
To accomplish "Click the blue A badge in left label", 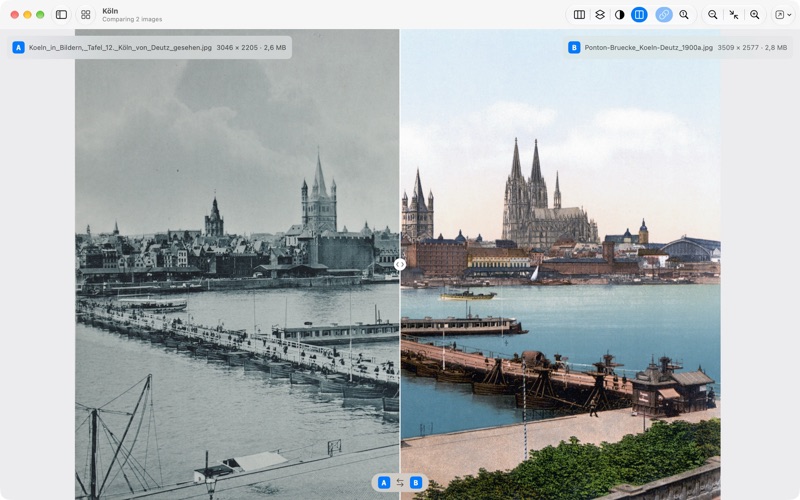I will pyautogui.click(x=18, y=47).
